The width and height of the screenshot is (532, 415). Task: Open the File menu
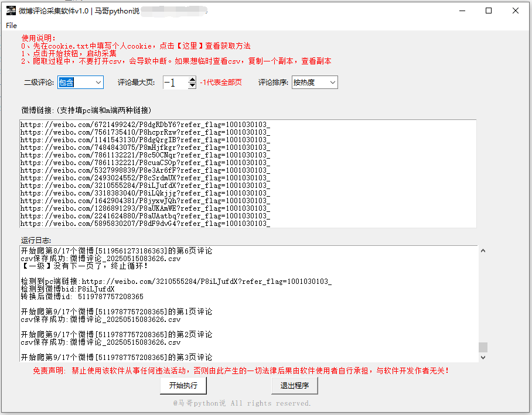click(11, 25)
